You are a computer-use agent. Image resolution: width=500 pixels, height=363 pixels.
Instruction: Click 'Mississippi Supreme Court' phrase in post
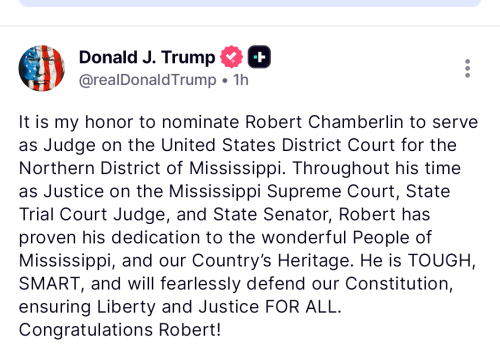coord(284,191)
